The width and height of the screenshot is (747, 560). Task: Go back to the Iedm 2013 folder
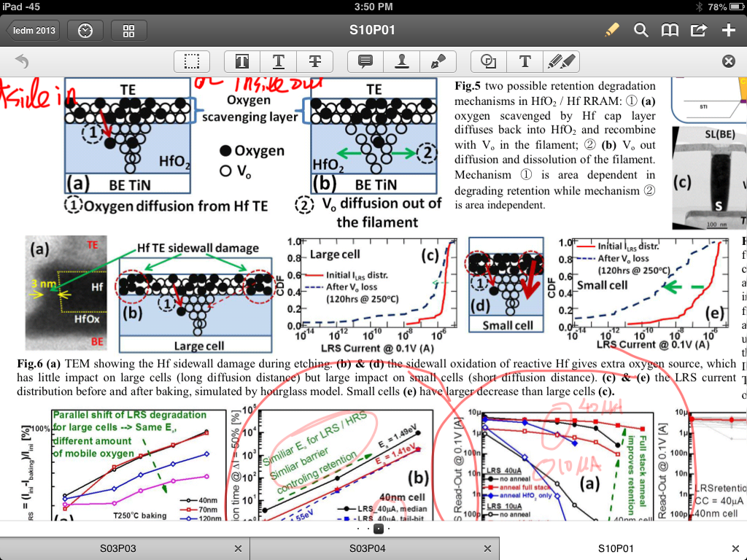(34, 30)
